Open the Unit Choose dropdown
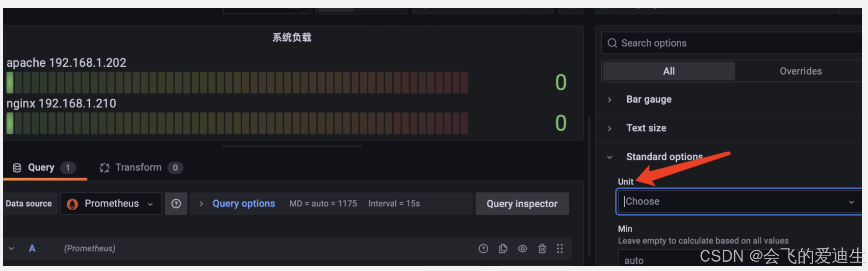868x271 pixels. [739, 202]
